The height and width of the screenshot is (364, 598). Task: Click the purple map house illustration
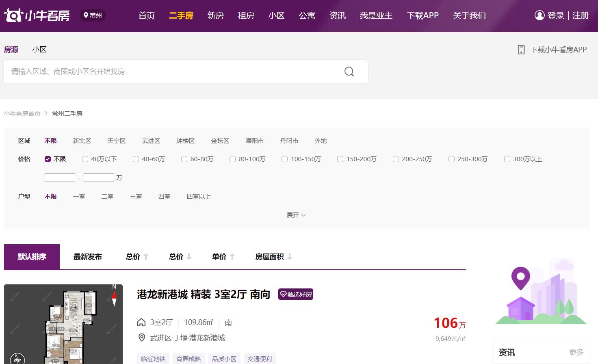click(541, 292)
